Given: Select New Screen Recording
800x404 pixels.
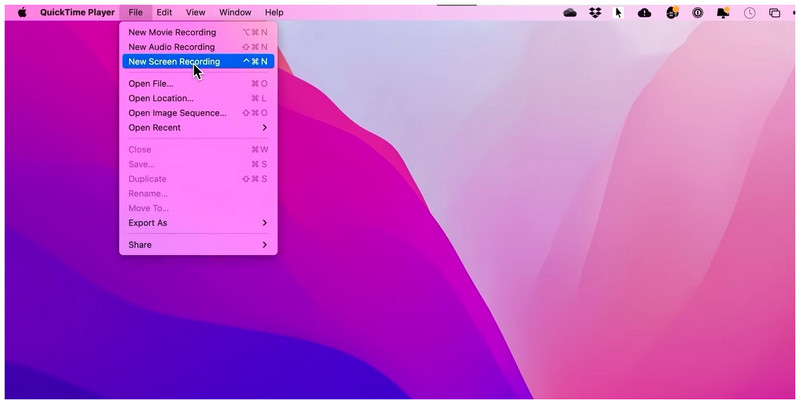Looking at the screenshot, I should (198, 62).
